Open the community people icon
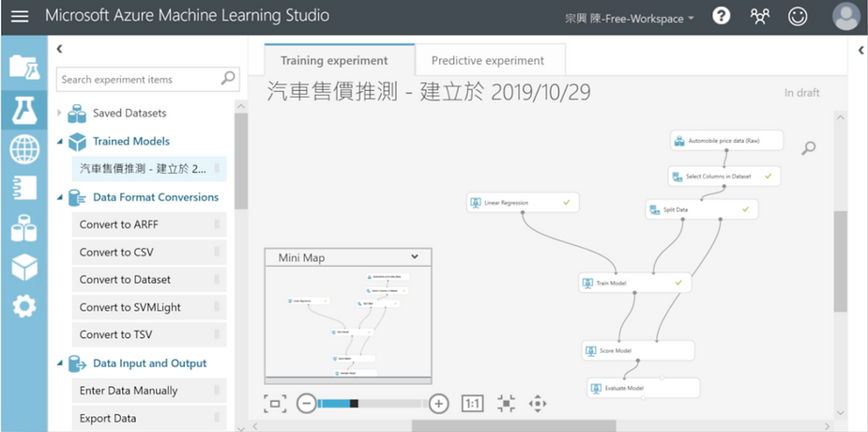This screenshot has width=868, height=432. (x=759, y=17)
